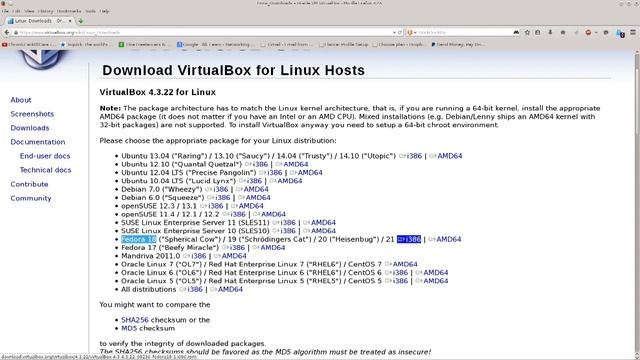Download AMD64 for Oracle Linux 7
640x360 pixels.
coord(401,264)
